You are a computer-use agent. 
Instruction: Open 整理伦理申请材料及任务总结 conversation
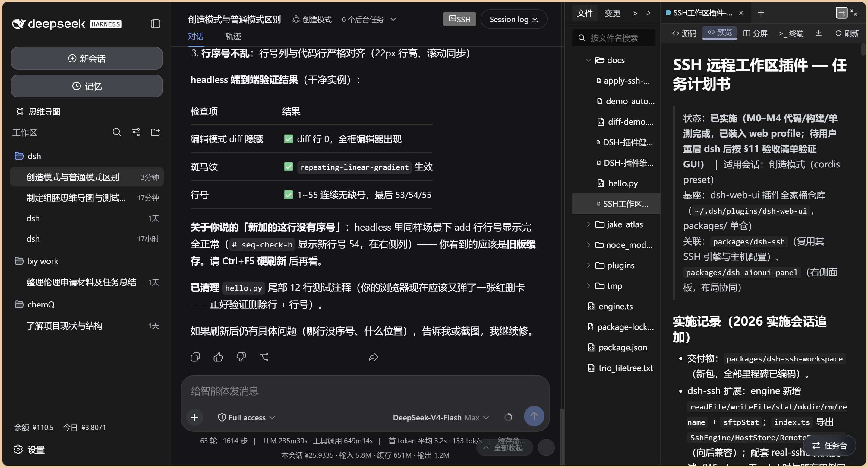(87, 282)
